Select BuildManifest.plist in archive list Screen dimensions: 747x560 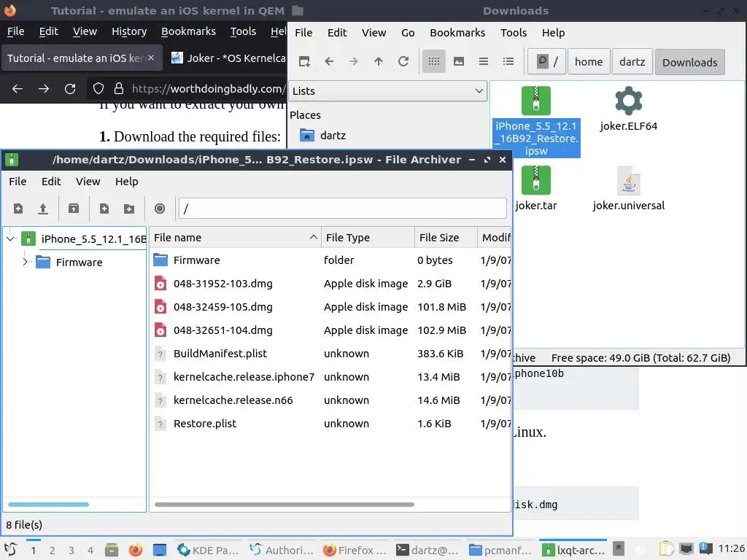pyautogui.click(x=330, y=354)
